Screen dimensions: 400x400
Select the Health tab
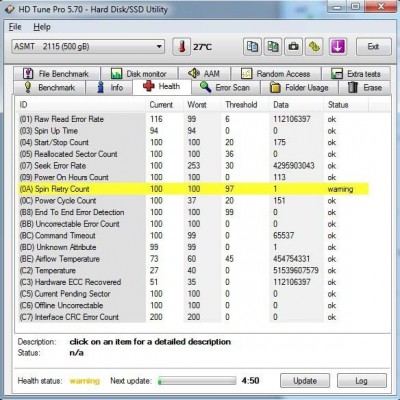162,87
